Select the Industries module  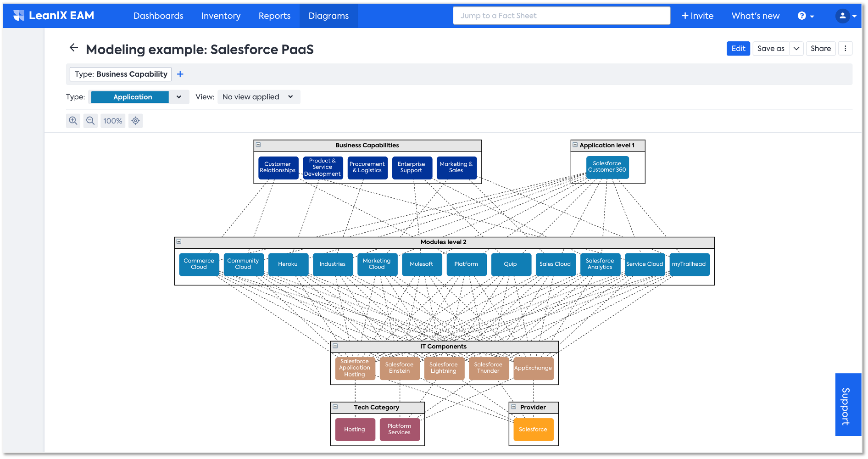(333, 264)
